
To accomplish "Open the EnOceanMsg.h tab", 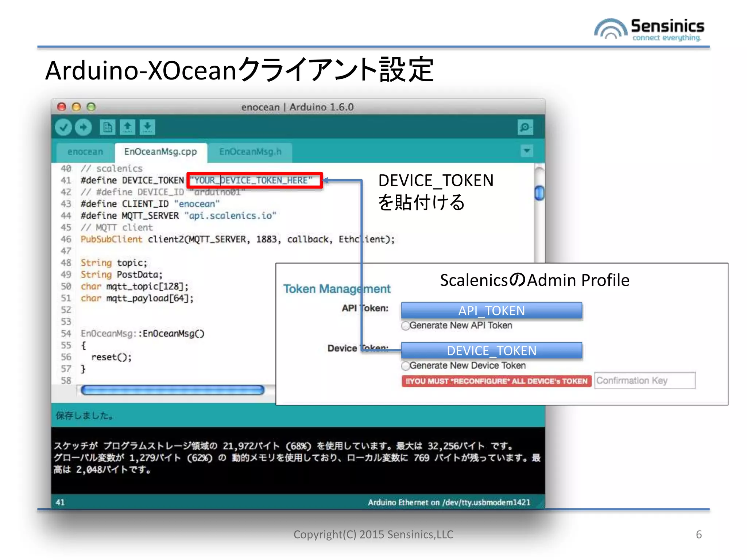I will click(x=250, y=152).
